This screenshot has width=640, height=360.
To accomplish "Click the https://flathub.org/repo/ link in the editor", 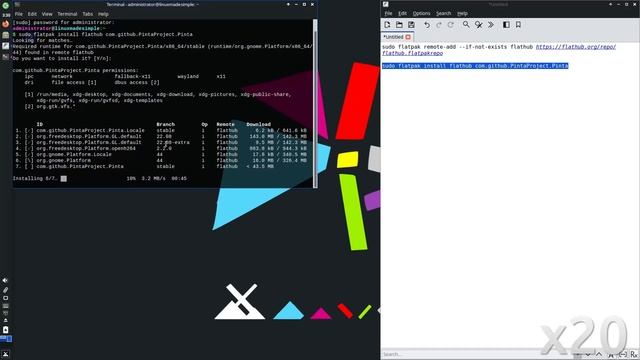I will (576, 47).
